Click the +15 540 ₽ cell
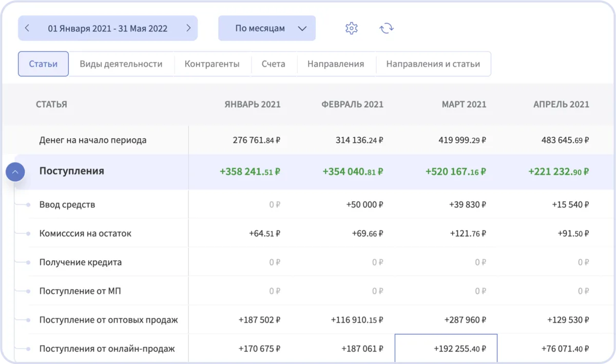 570,204
